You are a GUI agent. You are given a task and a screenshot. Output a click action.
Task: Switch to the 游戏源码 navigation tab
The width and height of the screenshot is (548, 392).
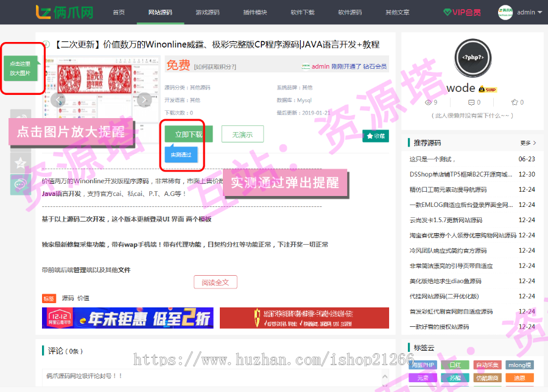click(x=207, y=11)
